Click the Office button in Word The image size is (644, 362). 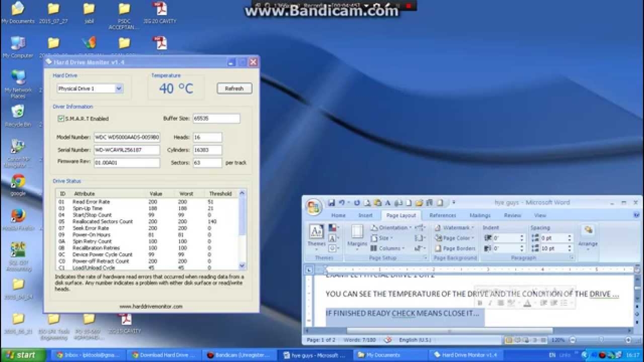click(313, 207)
